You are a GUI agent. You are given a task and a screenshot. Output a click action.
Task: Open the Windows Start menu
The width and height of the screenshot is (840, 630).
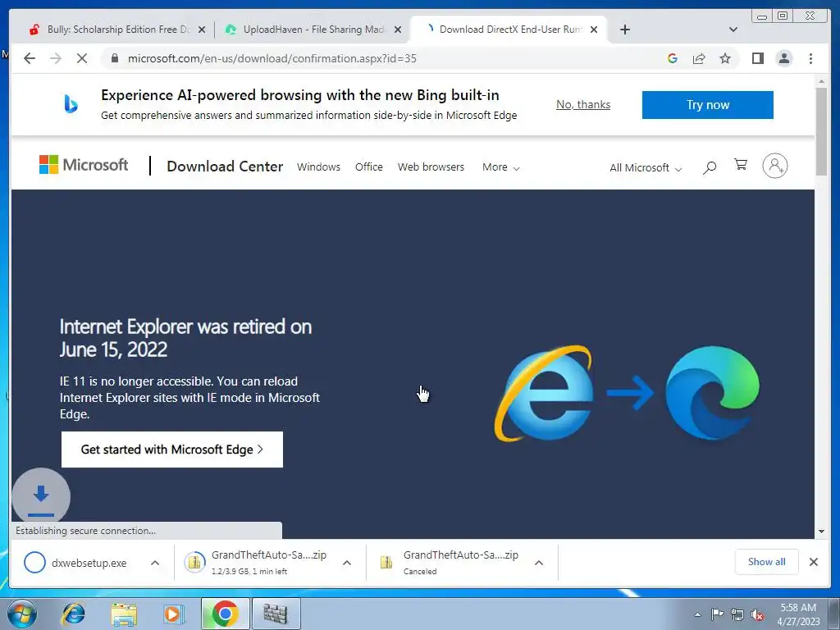click(21, 614)
